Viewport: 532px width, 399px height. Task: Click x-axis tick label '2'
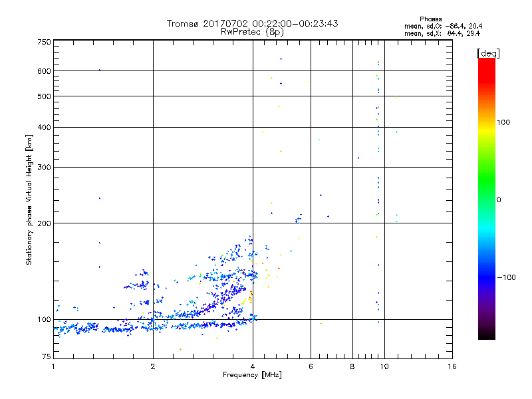click(x=153, y=366)
